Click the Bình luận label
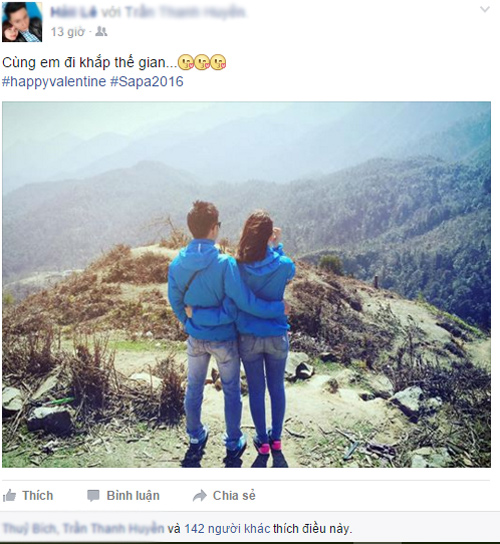The width and height of the screenshot is (500, 544). pos(133,496)
